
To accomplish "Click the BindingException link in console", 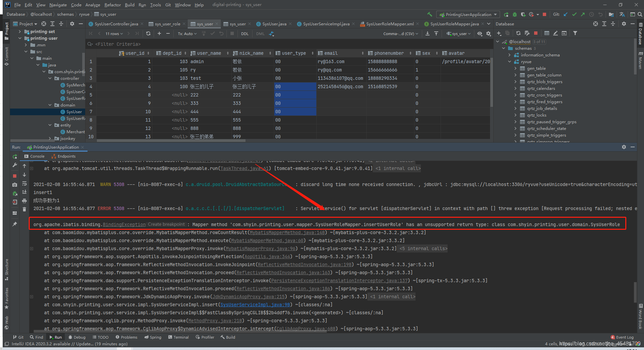I will (x=124, y=224).
